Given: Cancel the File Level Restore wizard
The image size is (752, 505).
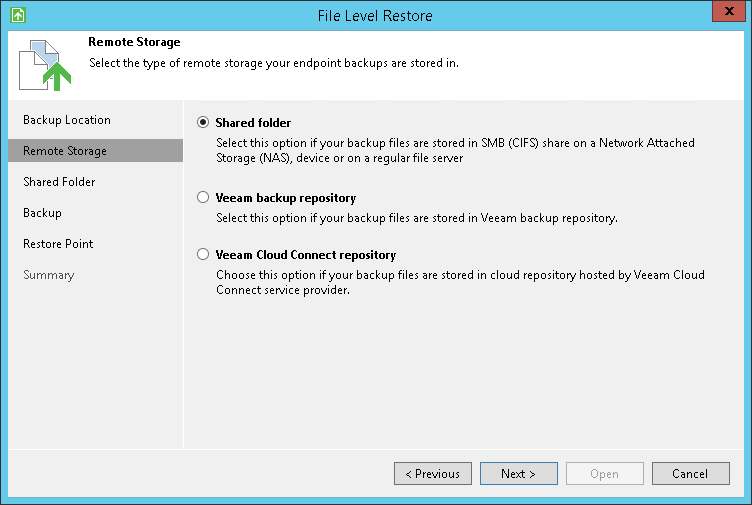Looking at the screenshot, I should pos(690,474).
